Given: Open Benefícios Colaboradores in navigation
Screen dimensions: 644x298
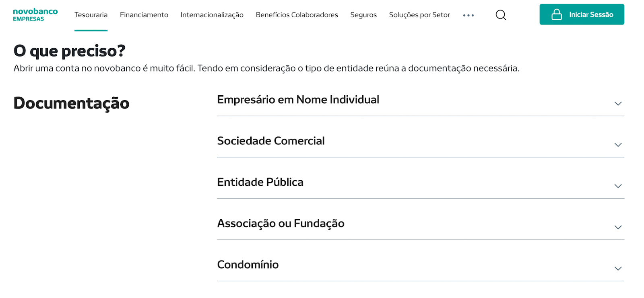Looking at the screenshot, I should [297, 15].
